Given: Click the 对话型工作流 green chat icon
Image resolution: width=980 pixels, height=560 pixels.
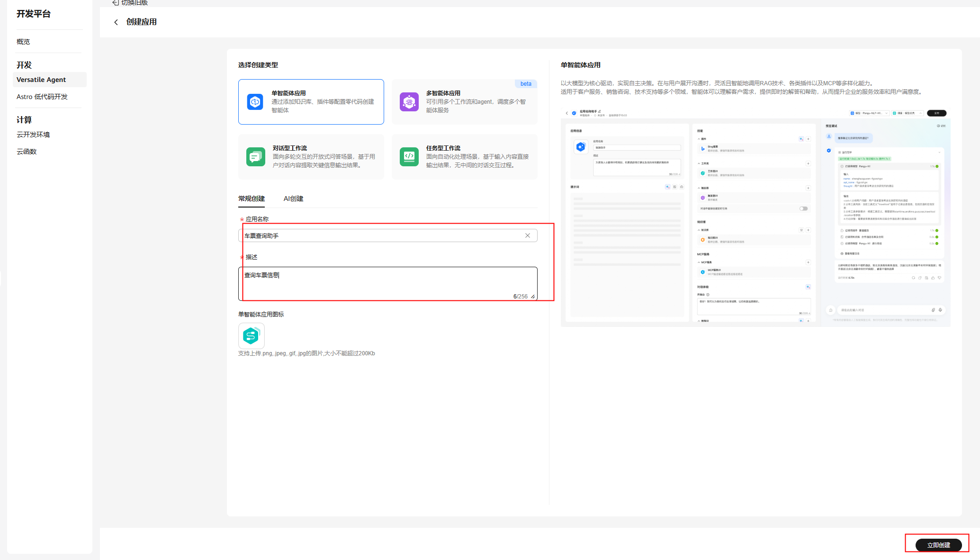Looking at the screenshot, I should click(255, 156).
